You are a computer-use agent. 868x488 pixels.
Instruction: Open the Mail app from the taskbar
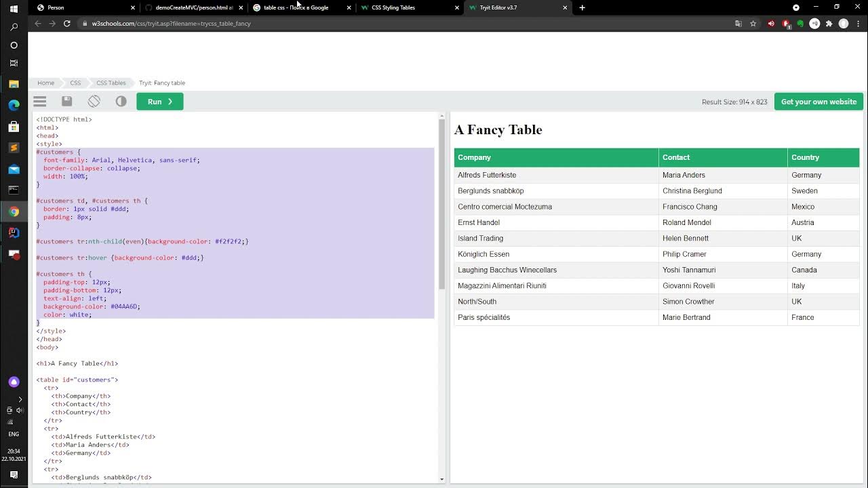tap(14, 169)
